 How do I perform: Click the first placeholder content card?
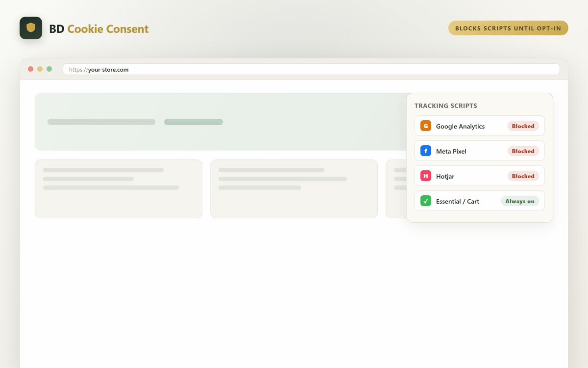(119, 189)
